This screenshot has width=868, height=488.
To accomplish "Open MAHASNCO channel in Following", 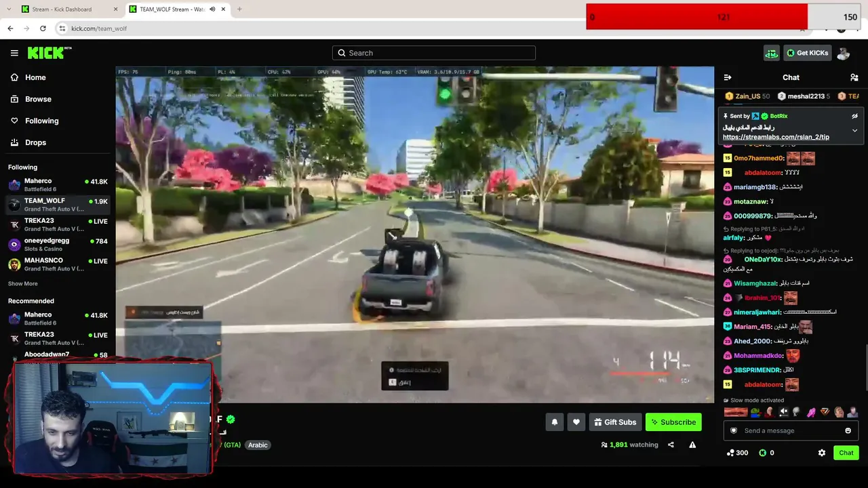I will click(x=58, y=264).
